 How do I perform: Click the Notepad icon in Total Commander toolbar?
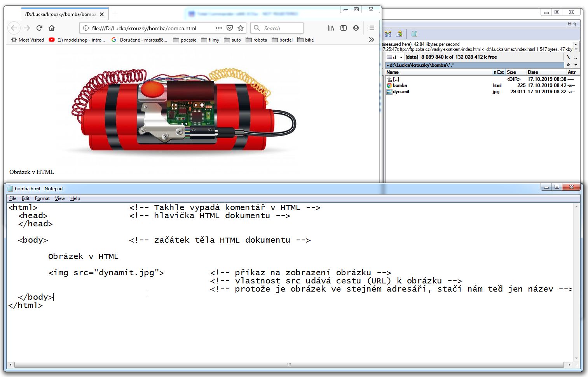click(414, 34)
